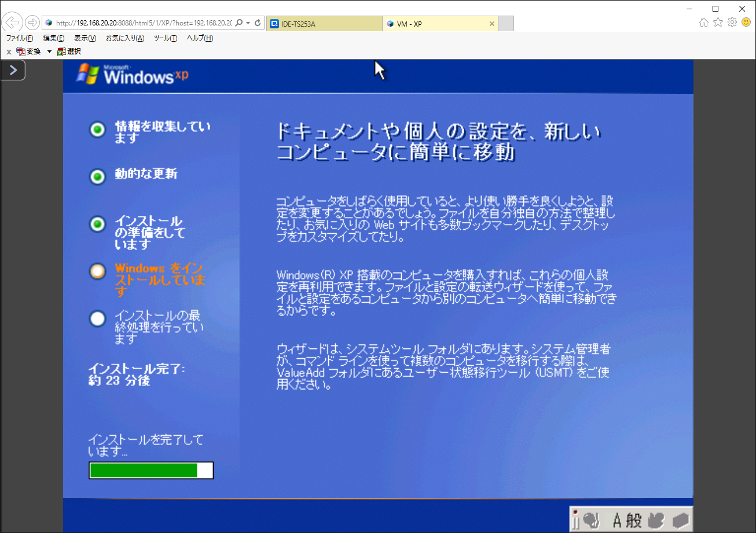756x533 pixels.
Task: Click the IME conversion mode 般
Action: 634,521
